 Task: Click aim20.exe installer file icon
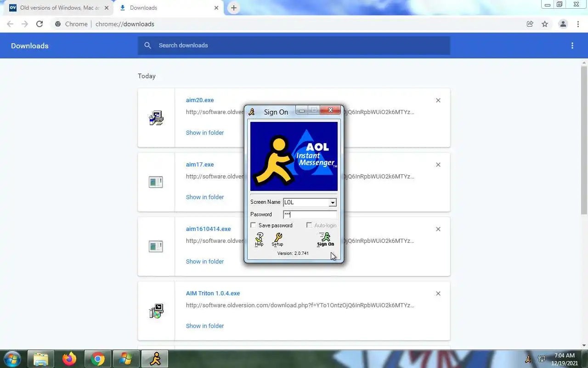(x=156, y=118)
